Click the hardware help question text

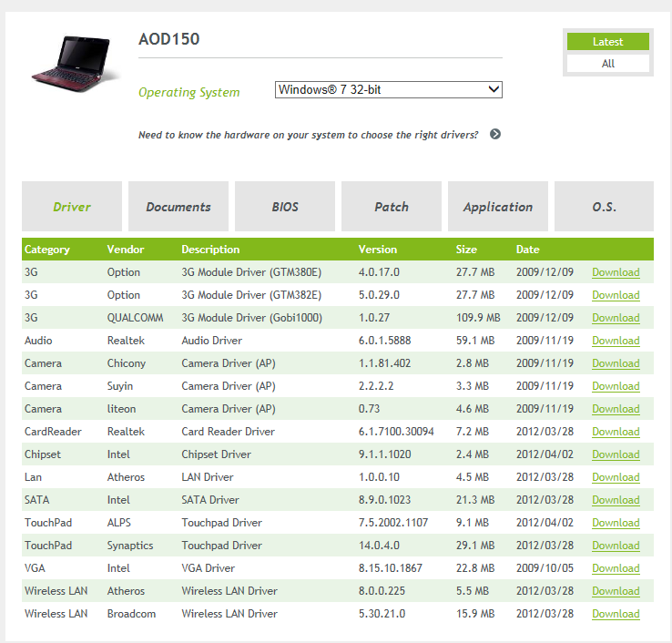308,135
